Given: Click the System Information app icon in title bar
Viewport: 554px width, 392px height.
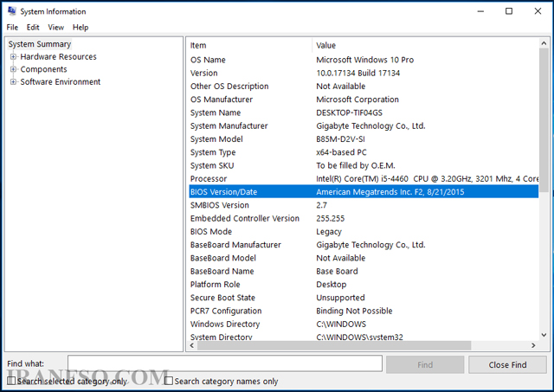Looking at the screenshot, I should coord(11,11).
